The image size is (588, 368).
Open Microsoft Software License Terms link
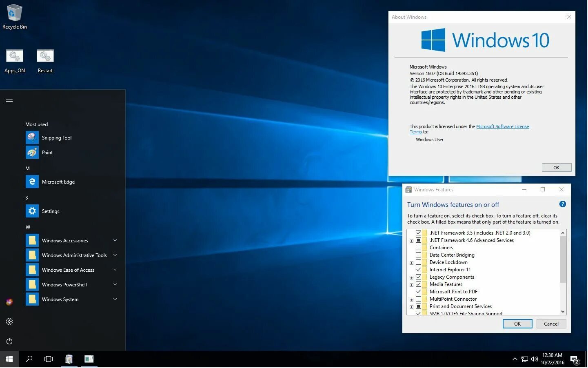[502, 126]
